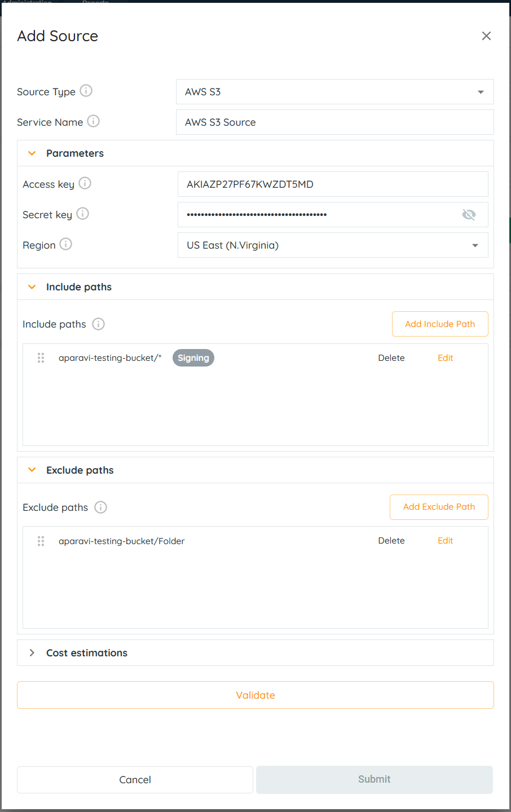The height and width of the screenshot is (812, 511).
Task: Collapse the Parameters section
Action: pos(32,153)
